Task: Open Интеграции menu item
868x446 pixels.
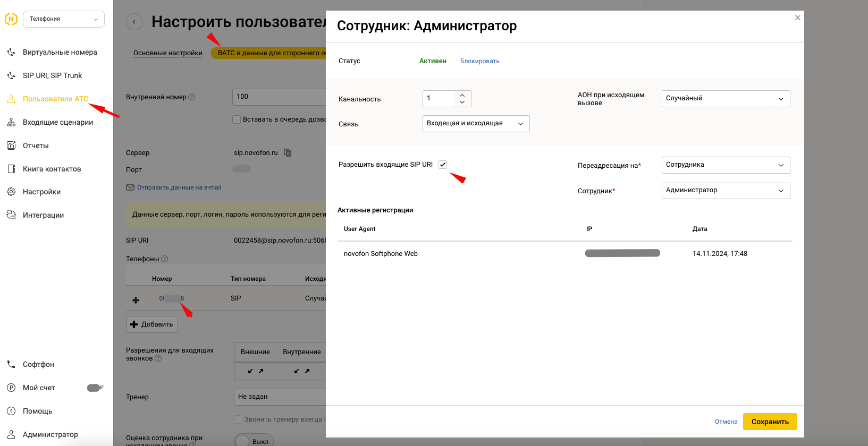Action: point(44,215)
